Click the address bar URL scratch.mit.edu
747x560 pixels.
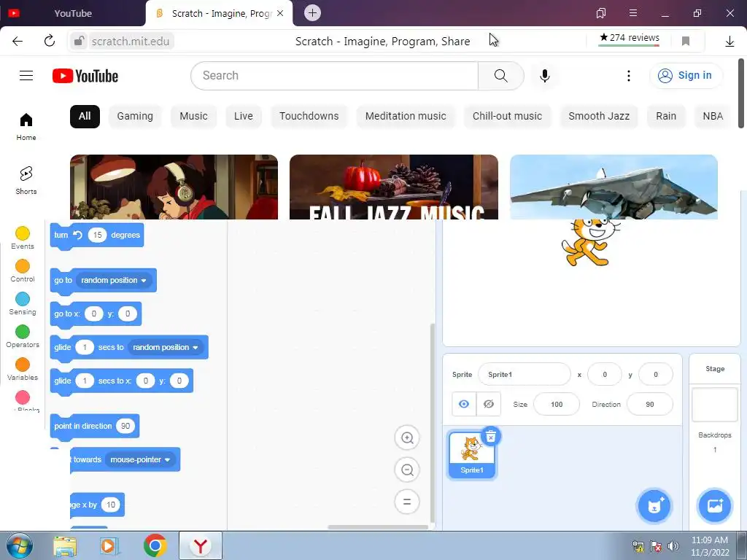(130, 42)
